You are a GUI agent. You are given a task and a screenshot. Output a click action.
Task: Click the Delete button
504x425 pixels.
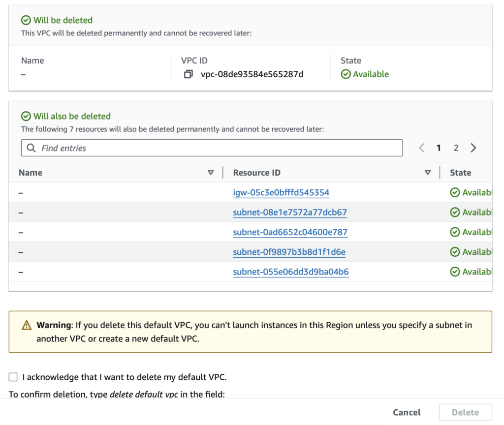466,412
